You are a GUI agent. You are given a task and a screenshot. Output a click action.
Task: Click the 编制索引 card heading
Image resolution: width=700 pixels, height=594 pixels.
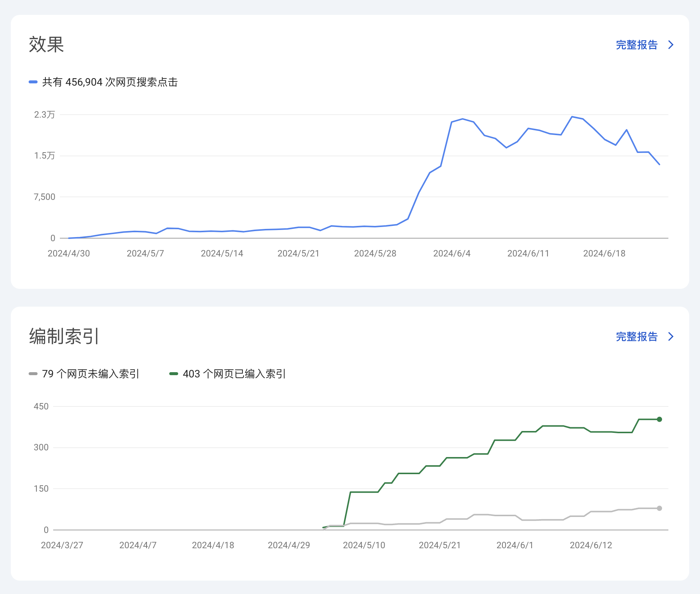[64, 336]
